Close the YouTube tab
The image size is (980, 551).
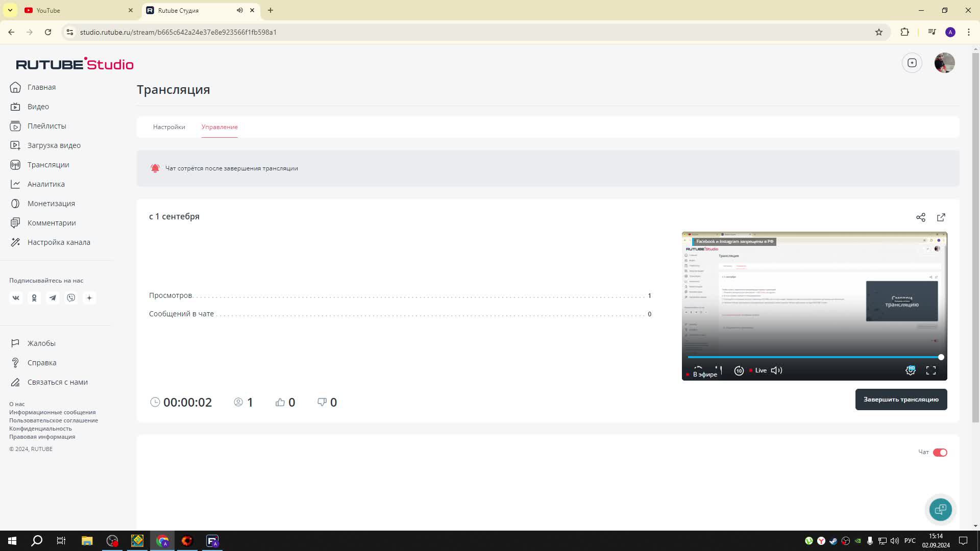point(131,10)
